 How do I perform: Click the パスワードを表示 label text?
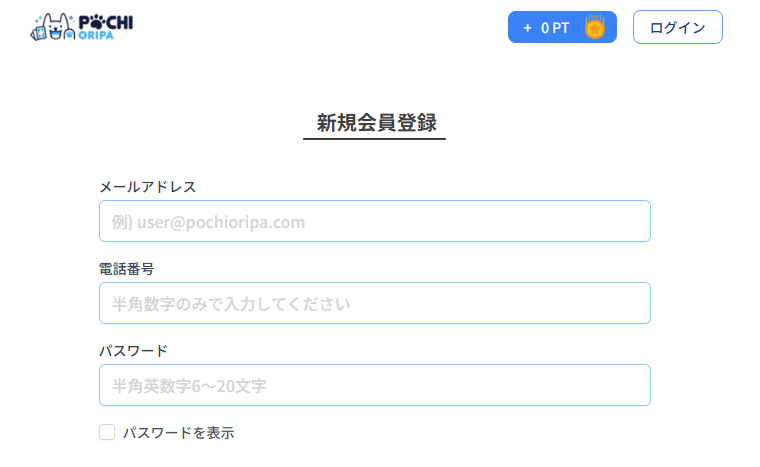178,433
